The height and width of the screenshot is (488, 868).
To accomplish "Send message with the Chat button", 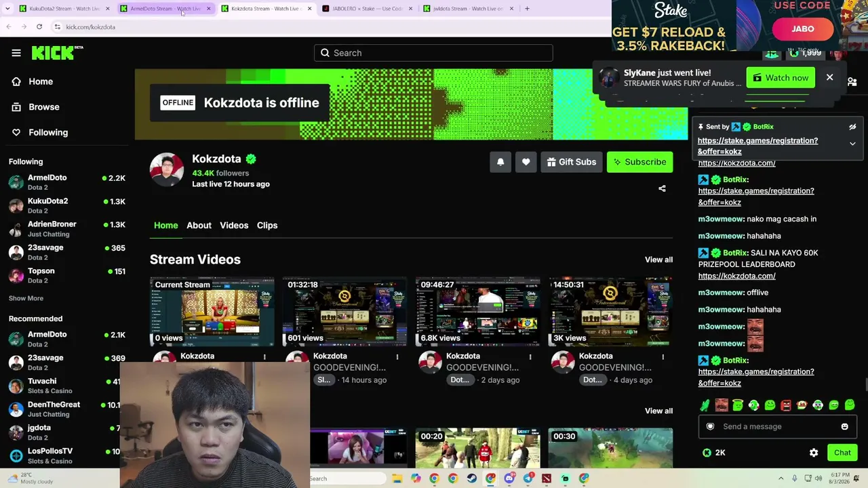I will coord(842,453).
